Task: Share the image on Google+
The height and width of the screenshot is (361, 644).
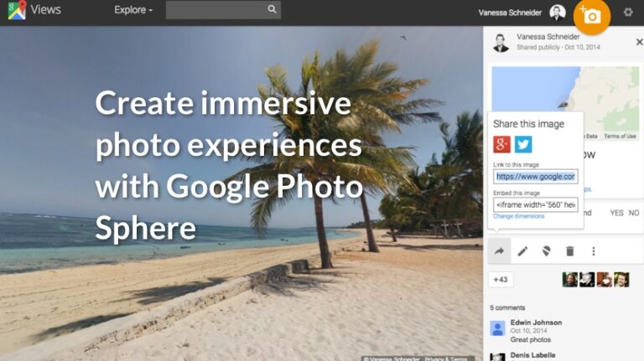Action: point(502,144)
